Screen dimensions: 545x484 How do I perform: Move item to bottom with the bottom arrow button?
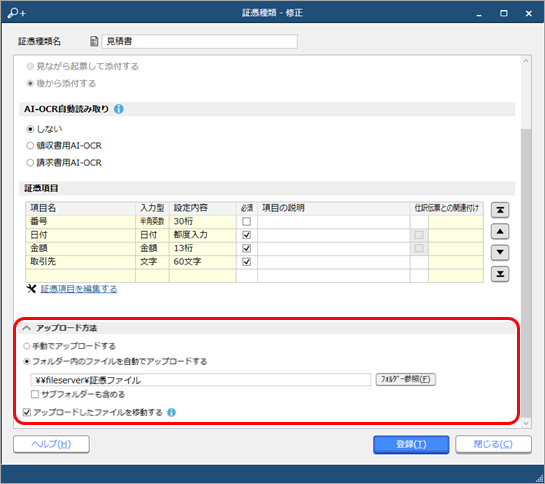pyautogui.click(x=500, y=274)
